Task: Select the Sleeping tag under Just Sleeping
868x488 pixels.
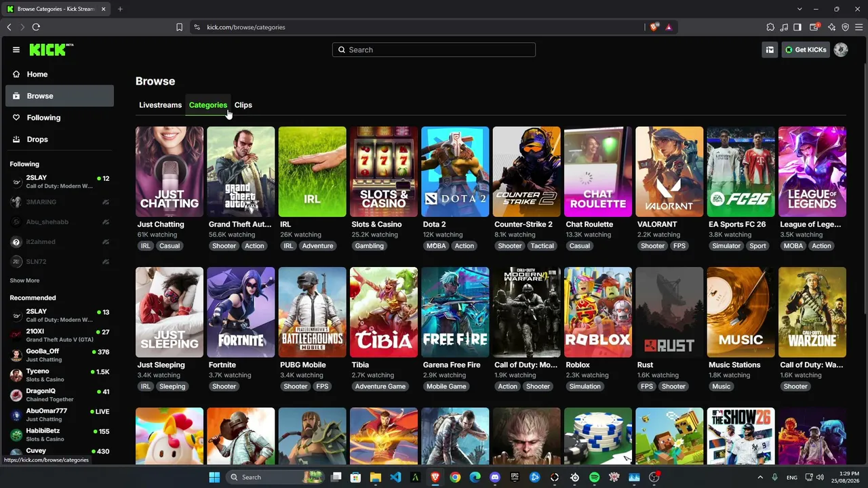Action: (x=172, y=386)
